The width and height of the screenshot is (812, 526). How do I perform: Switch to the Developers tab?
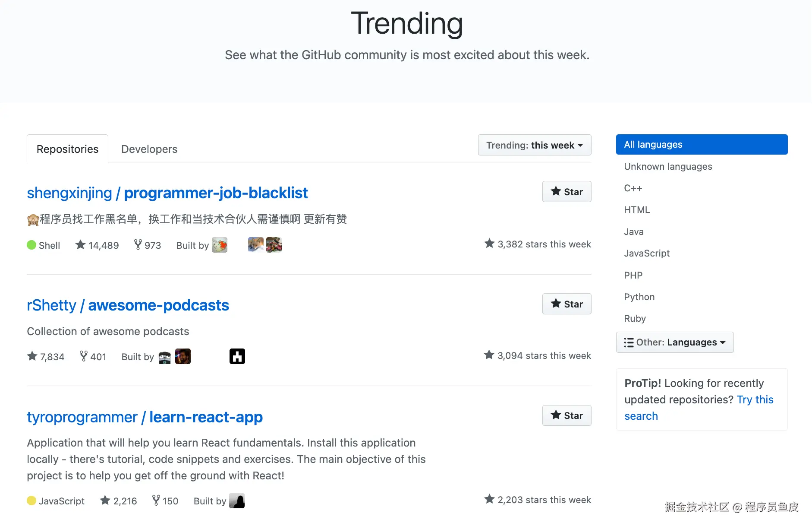coord(149,149)
